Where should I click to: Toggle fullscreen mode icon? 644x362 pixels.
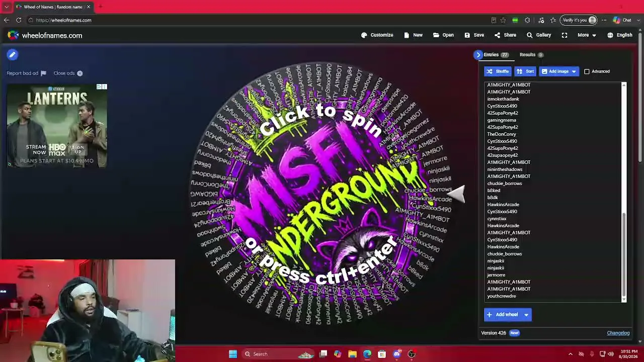pyautogui.click(x=565, y=35)
